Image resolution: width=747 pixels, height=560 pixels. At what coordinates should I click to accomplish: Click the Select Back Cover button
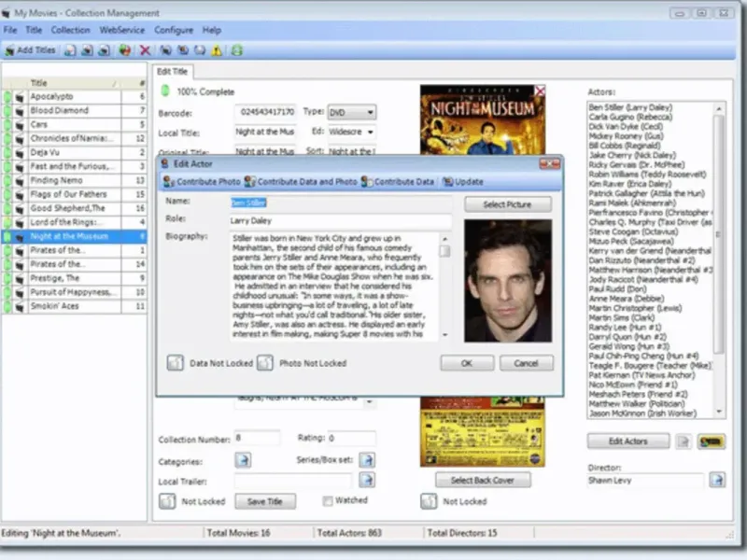[483, 480]
